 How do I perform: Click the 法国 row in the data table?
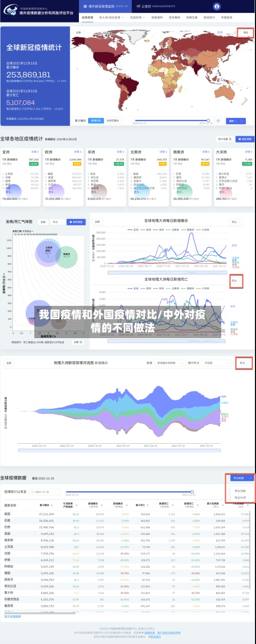(128, 553)
